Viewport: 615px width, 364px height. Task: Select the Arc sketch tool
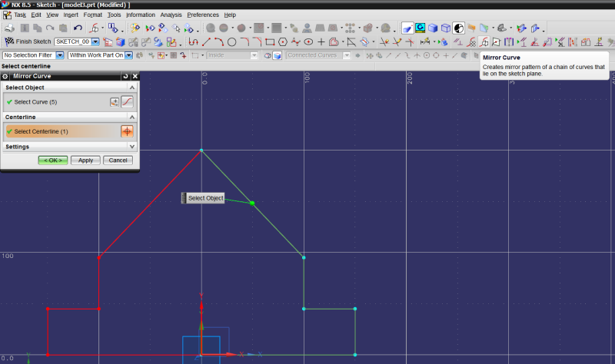(219, 42)
